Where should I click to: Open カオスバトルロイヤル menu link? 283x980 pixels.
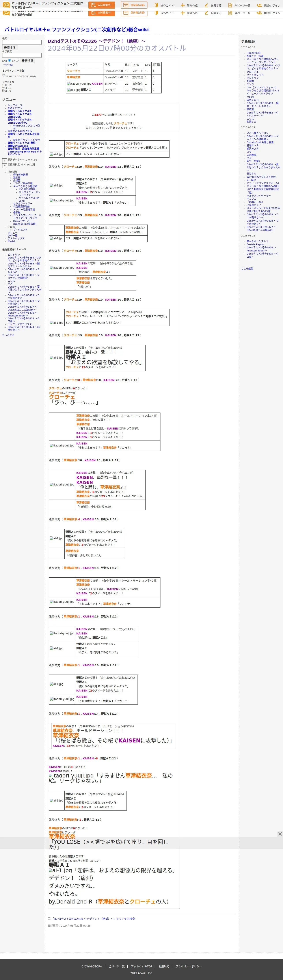20,131
